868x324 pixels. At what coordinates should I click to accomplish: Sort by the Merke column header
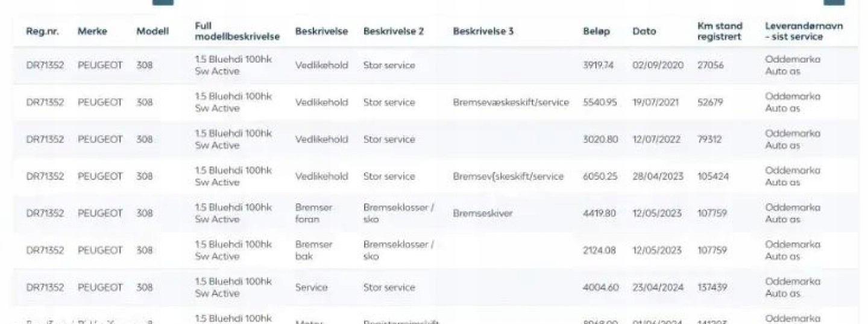(x=92, y=31)
